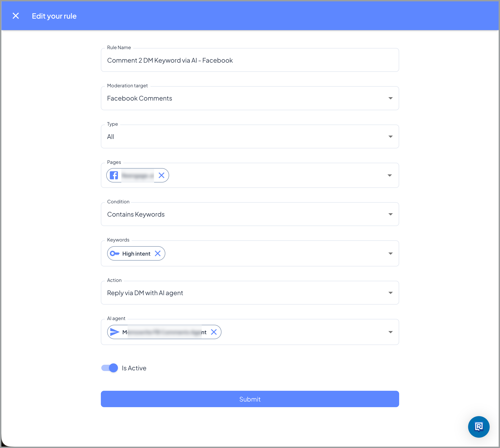
Task: Click the Is Active label
Action: (134, 368)
